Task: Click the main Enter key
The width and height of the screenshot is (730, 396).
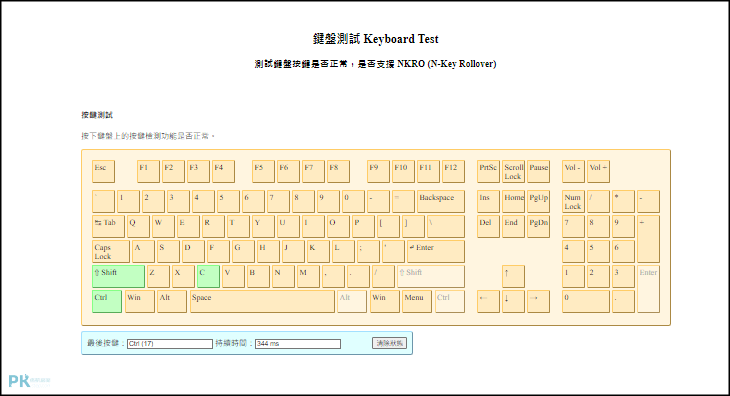Action: (x=436, y=252)
